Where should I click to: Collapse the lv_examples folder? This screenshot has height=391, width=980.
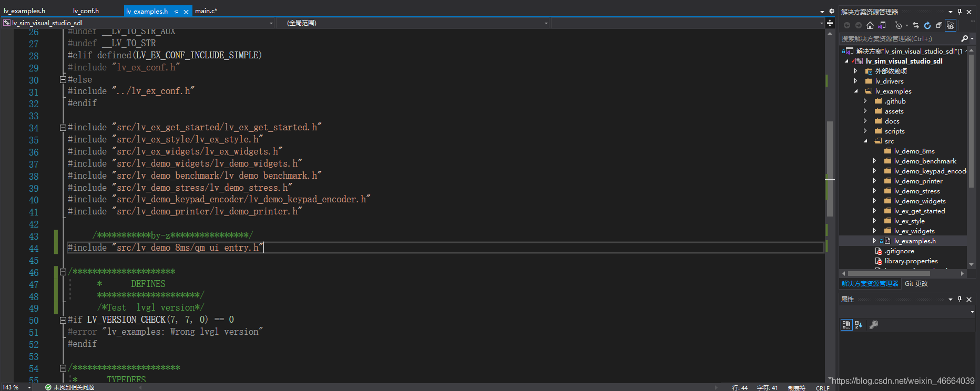click(855, 91)
